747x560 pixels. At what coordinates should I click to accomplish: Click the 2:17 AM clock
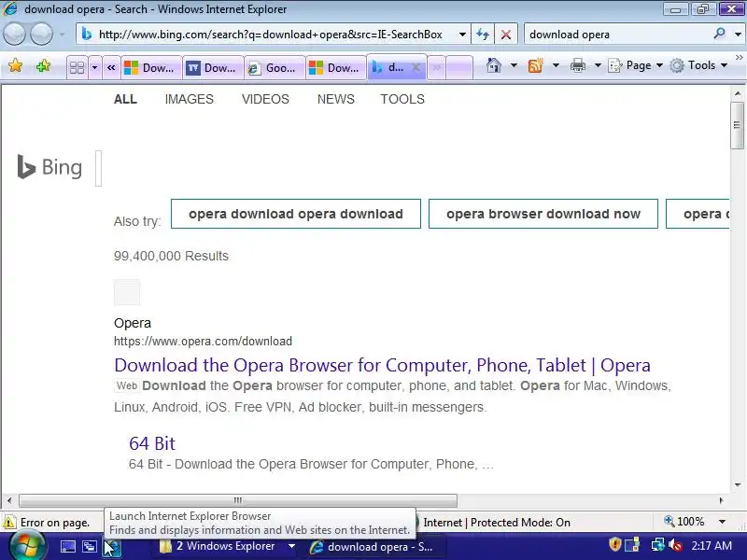712,546
